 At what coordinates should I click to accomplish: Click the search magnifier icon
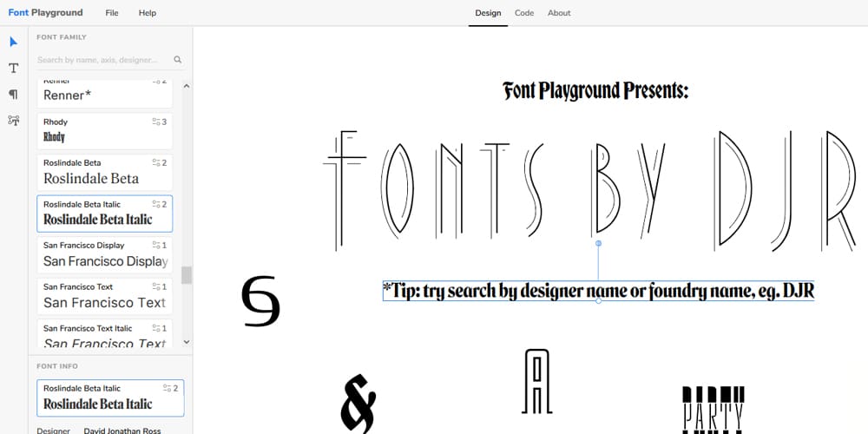click(178, 59)
